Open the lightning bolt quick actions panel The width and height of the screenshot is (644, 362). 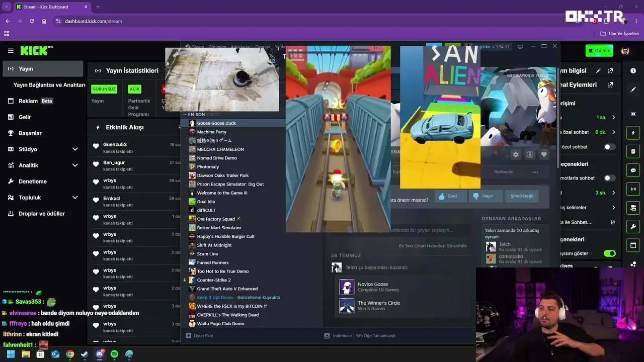pos(633,133)
